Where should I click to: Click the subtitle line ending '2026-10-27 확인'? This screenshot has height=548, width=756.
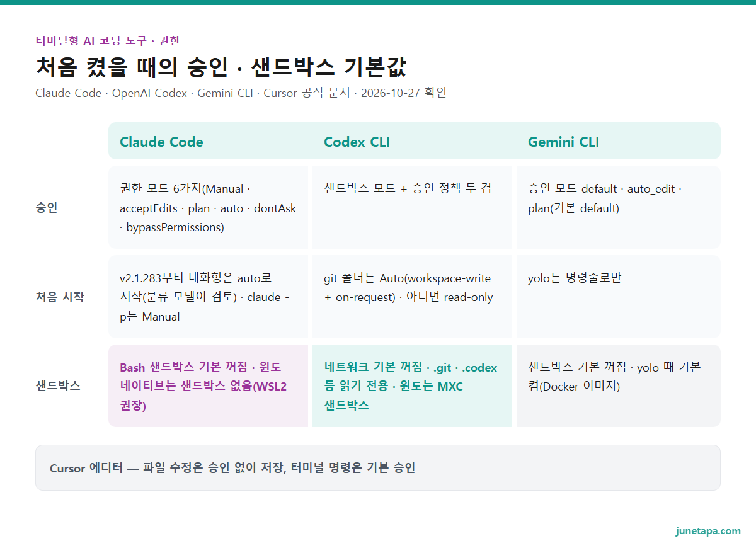click(241, 93)
